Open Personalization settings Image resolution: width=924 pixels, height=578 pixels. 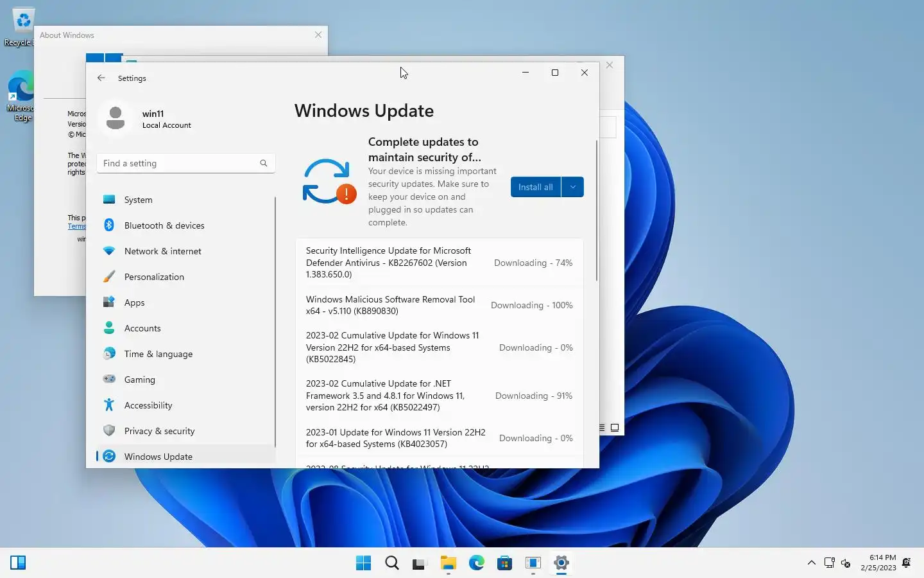point(186,277)
